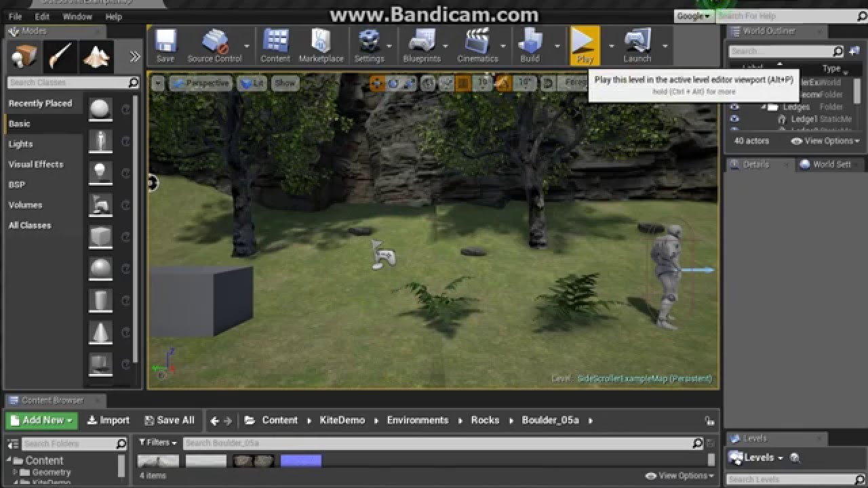Expand more Modes with chevron arrows
Viewport: 868px width, 488px height.
point(134,57)
